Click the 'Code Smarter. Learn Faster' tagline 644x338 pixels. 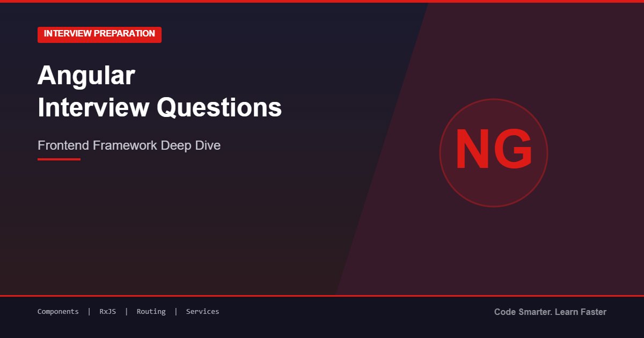[550, 312]
